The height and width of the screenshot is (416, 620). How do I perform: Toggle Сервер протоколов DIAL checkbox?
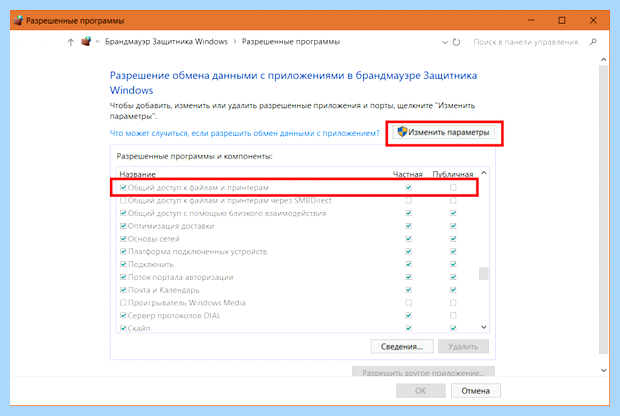[x=123, y=315]
